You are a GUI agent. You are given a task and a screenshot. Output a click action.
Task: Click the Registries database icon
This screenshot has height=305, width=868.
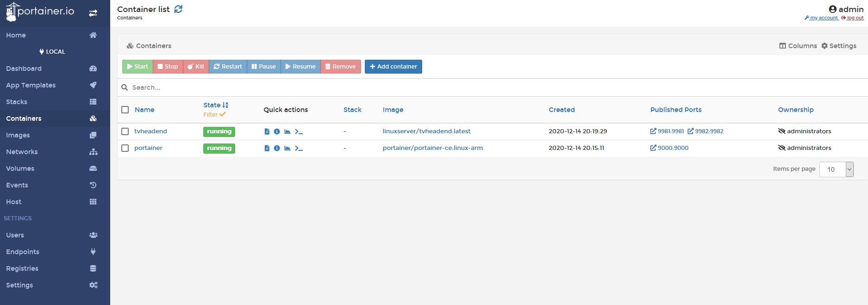coord(93,268)
